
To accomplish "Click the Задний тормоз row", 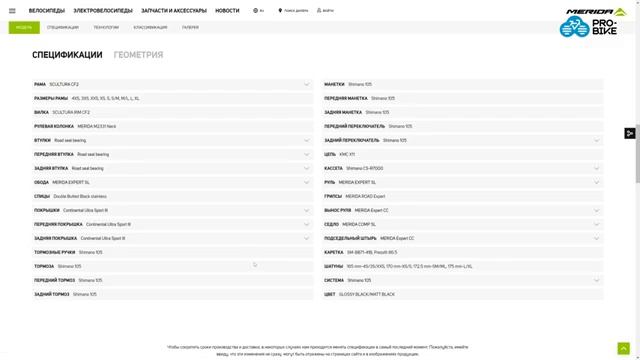I will [173, 294].
